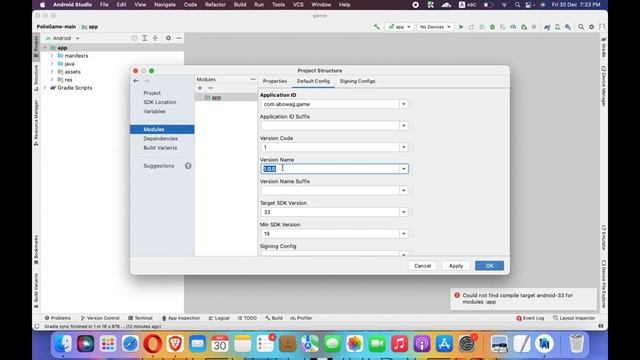Open the Problems tool window
Viewport: 640px width, 360px height.
(58, 318)
